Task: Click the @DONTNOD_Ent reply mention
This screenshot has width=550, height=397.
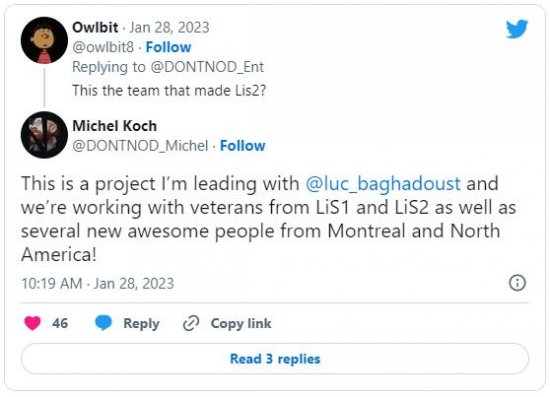Action: 207,67
